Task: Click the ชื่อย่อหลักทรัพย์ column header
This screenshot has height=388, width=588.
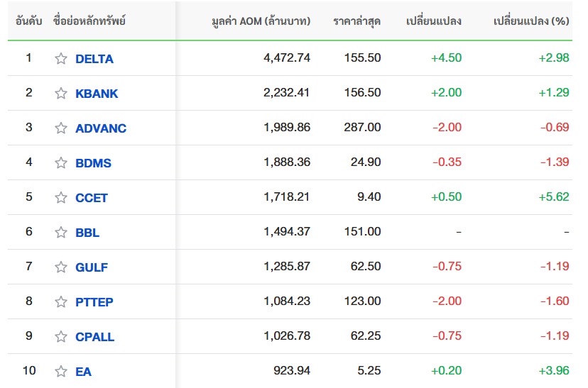Action: (89, 21)
